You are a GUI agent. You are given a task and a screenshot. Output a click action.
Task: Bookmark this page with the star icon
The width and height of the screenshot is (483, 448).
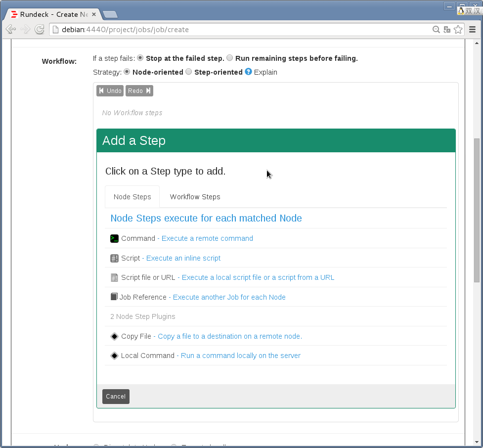458,30
